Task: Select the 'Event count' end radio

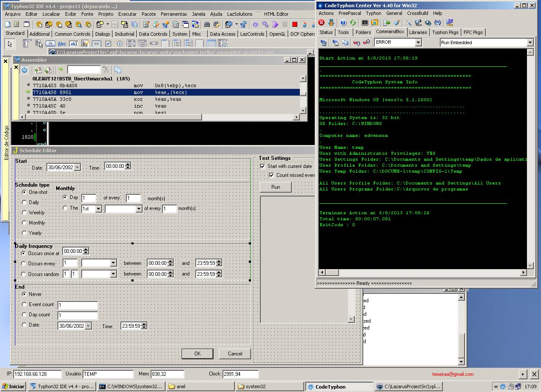Action: (x=24, y=304)
